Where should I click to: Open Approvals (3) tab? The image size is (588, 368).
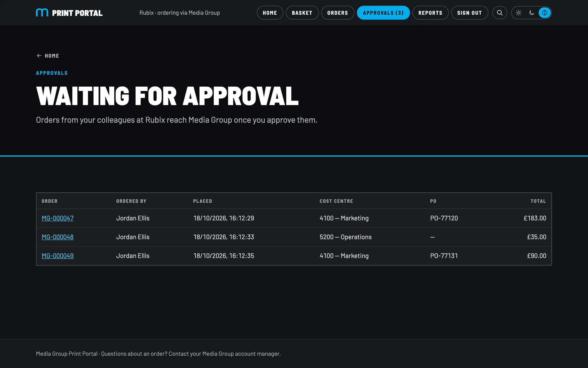point(383,13)
